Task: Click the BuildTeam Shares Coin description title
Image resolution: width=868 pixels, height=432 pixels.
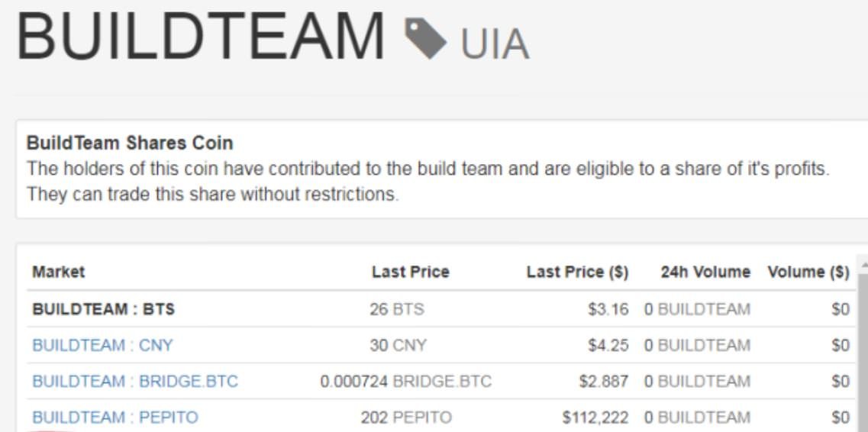Action: tap(130, 143)
